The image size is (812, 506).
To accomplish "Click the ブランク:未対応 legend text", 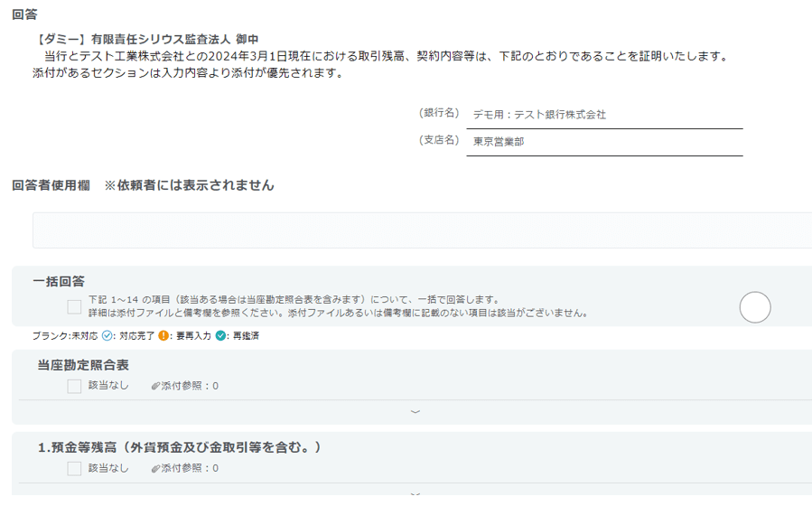I will point(64,335).
